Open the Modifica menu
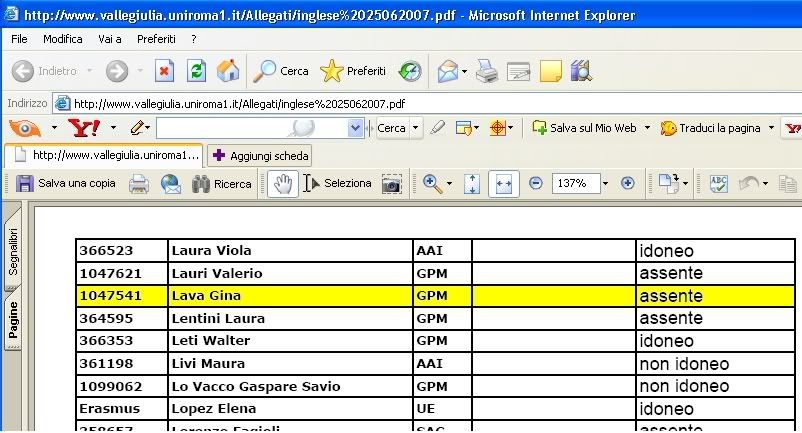 pyautogui.click(x=63, y=39)
